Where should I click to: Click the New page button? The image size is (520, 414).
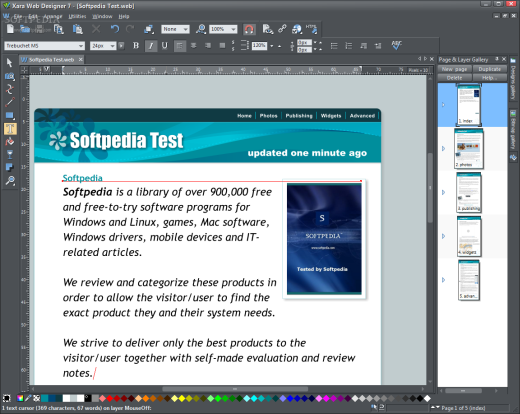coord(454,69)
